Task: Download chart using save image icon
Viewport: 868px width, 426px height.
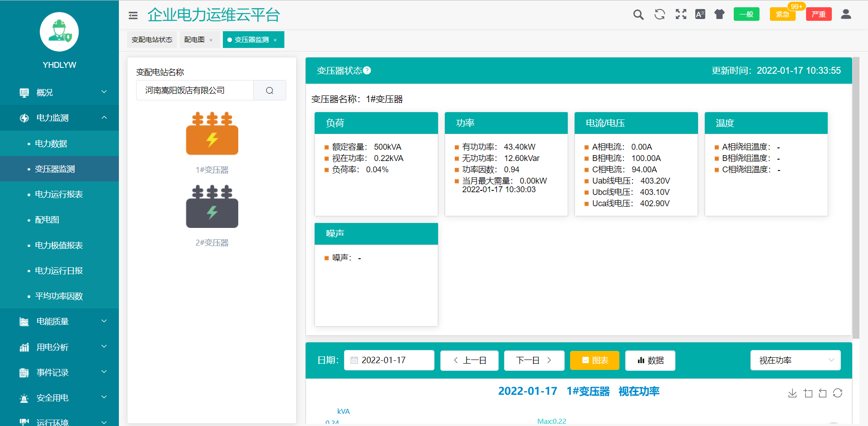Action: (x=793, y=393)
